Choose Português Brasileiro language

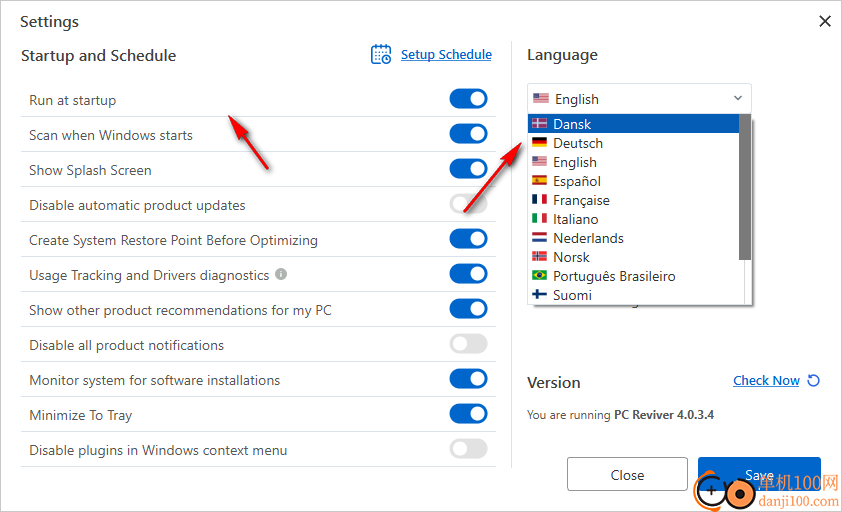coord(634,276)
